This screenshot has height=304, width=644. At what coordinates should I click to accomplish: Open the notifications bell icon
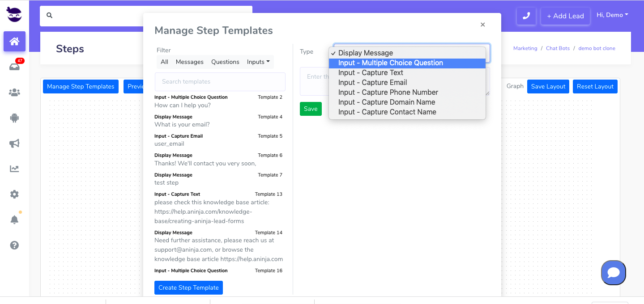point(14,220)
